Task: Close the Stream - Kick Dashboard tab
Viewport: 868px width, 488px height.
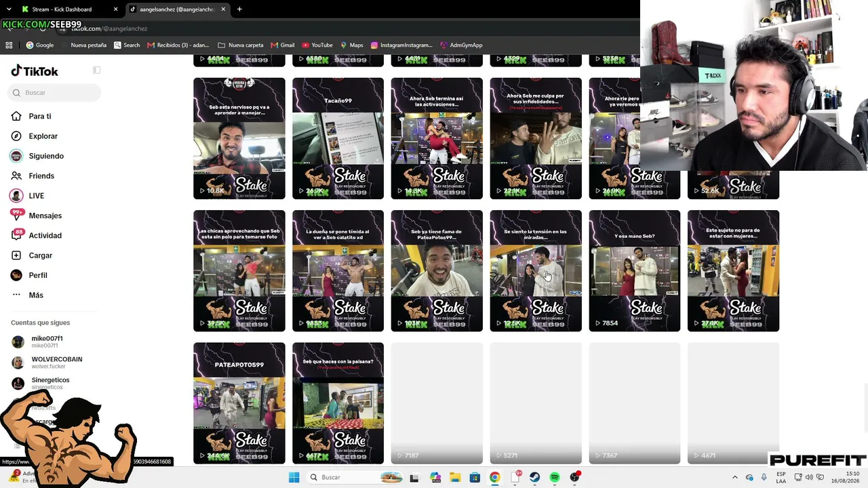Action: [x=115, y=9]
